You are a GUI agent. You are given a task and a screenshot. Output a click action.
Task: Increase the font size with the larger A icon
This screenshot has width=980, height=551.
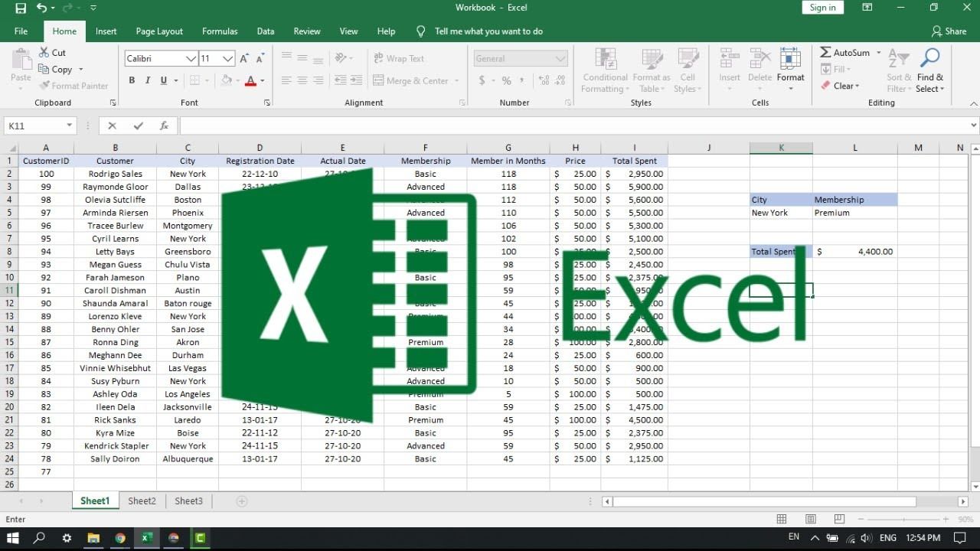[x=244, y=59]
